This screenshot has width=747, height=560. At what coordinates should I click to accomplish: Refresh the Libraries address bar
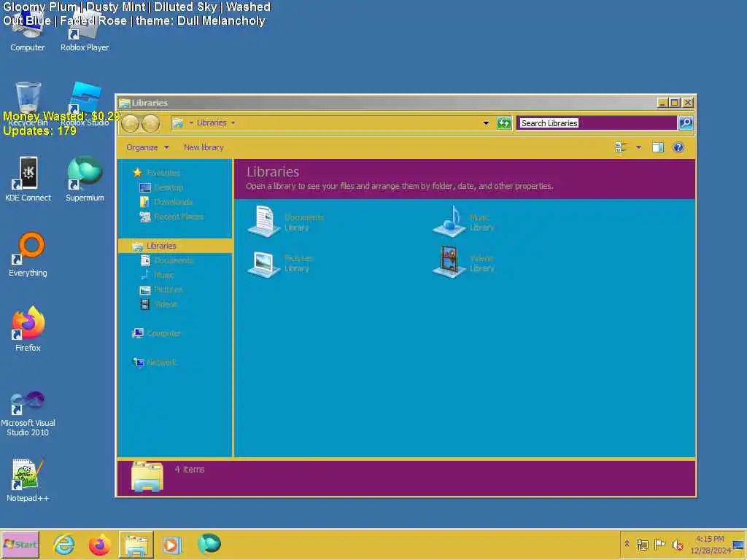pyautogui.click(x=504, y=122)
